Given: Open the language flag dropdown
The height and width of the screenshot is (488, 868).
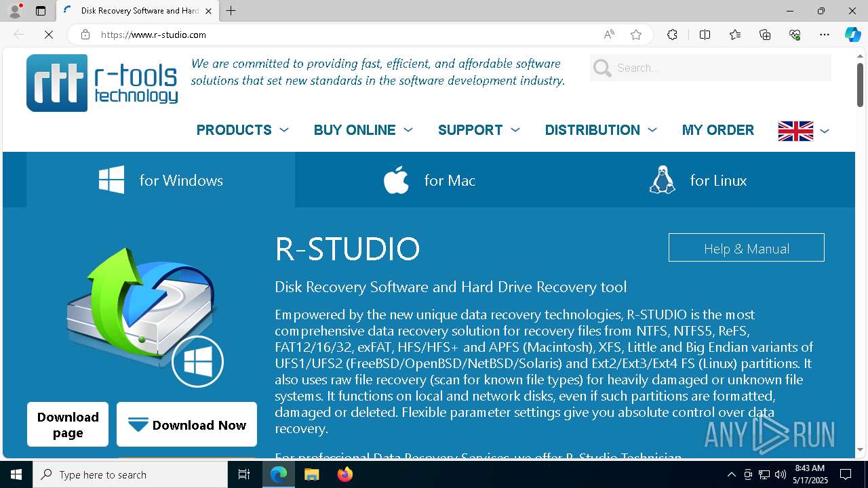Looking at the screenshot, I should coord(804,131).
